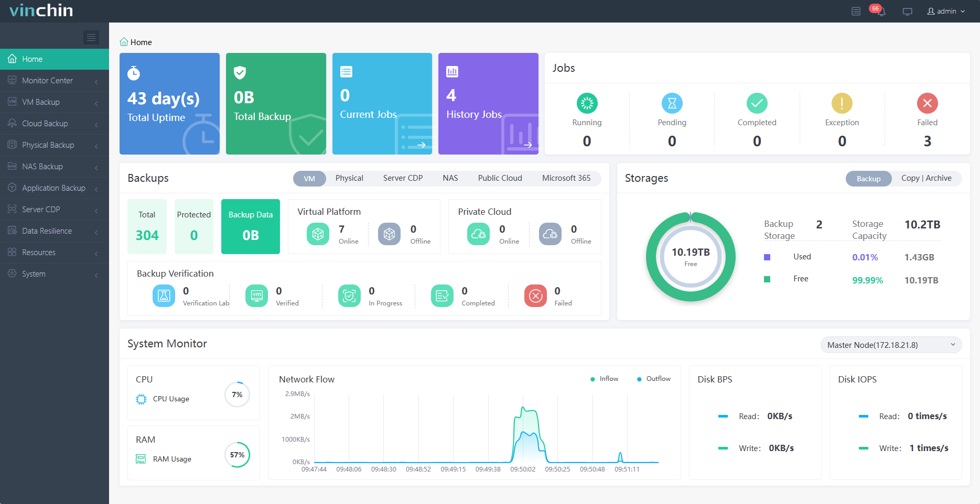This screenshot has width=980, height=504.
Task: Select the VM backups tab
Action: 309,179
